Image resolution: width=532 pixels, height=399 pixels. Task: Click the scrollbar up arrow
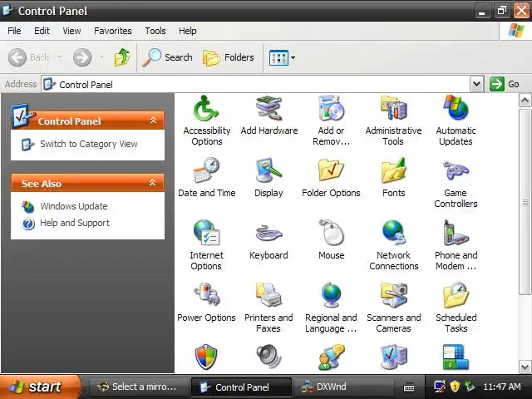(x=525, y=101)
